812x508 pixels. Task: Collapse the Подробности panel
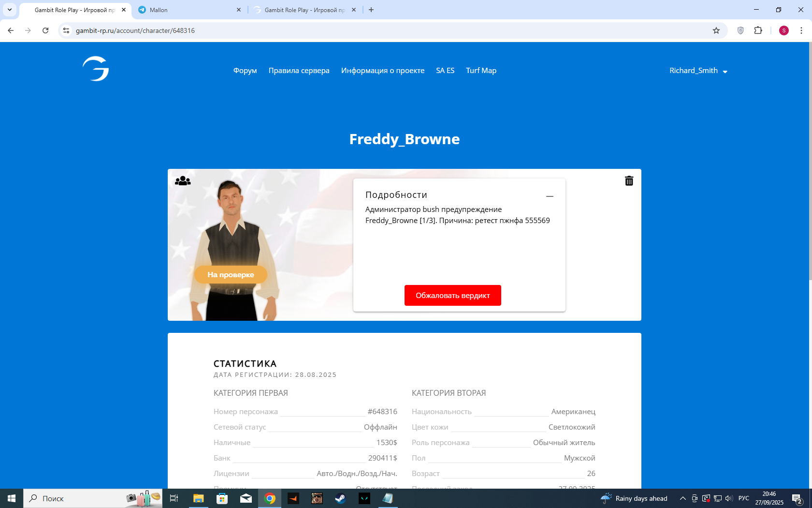pyautogui.click(x=550, y=196)
